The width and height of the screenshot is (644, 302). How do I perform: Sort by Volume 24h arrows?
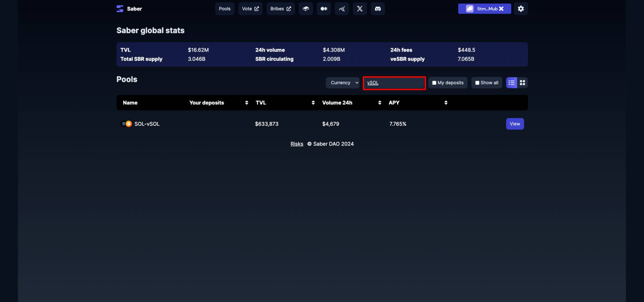379,103
